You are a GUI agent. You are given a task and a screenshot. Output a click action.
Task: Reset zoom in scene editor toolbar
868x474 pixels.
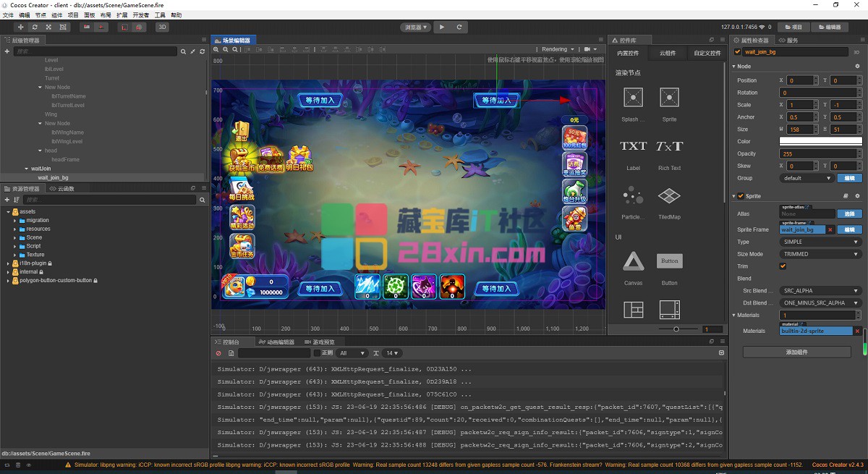pyautogui.click(x=234, y=49)
